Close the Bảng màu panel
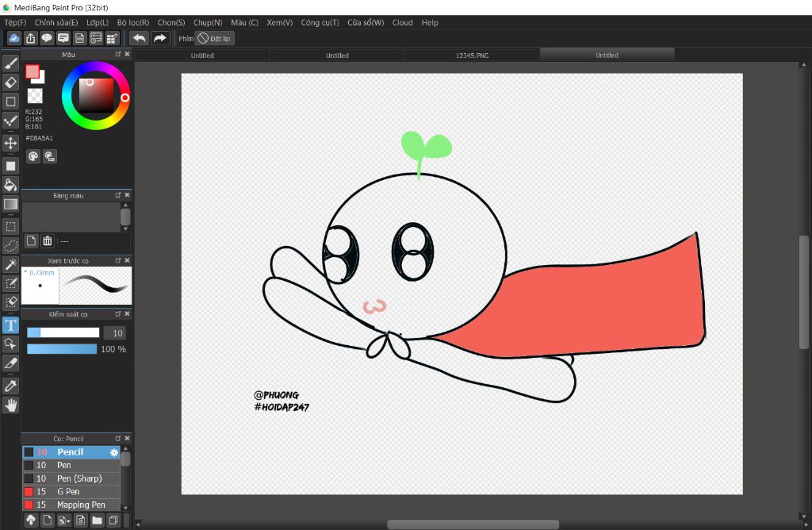Image resolution: width=812 pixels, height=530 pixels. tap(128, 195)
